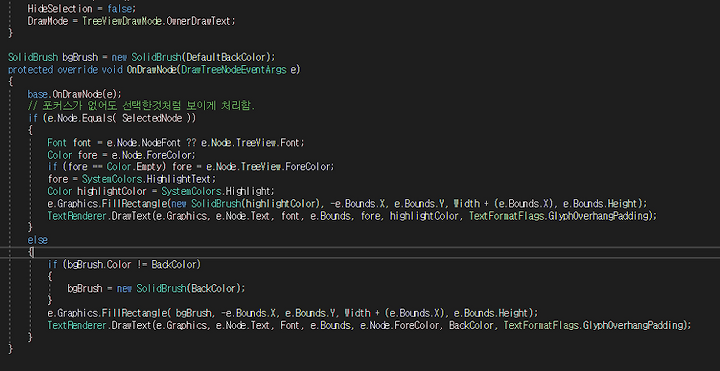Click 'new SolidBrush(BackColor)' assignment
Viewport: 720px width, 371px height.
point(179,289)
